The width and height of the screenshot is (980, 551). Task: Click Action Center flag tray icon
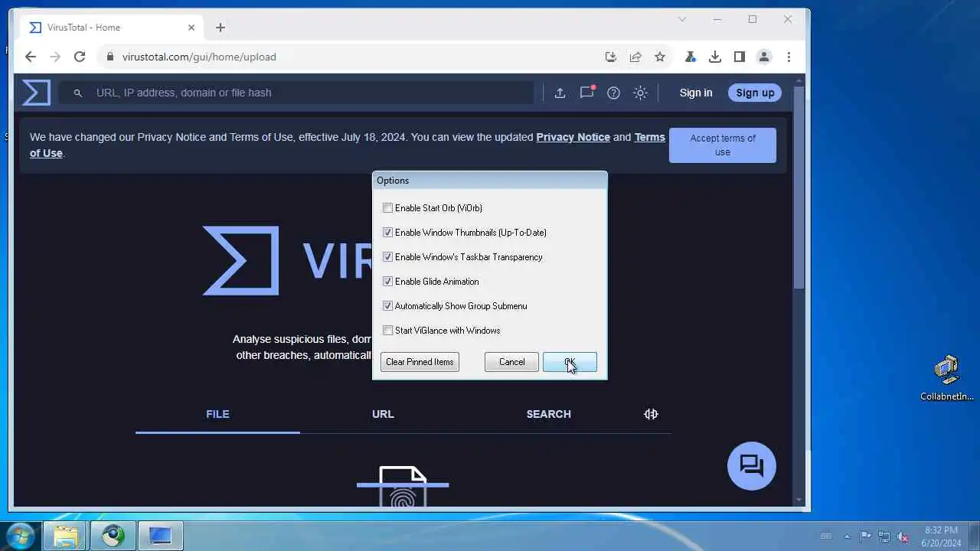tap(865, 536)
